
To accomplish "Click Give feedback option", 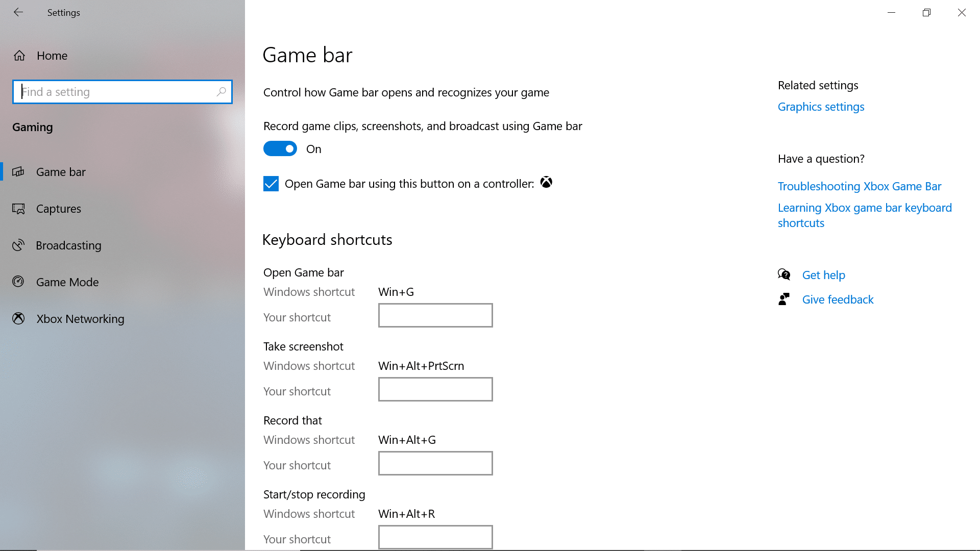I will click(837, 299).
